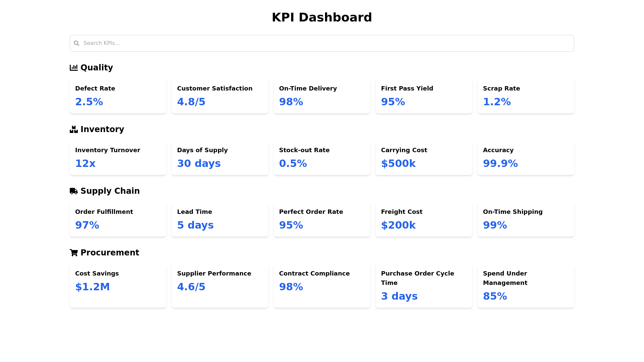
Task: Click the On-Time Delivery card
Action: pos(322,96)
